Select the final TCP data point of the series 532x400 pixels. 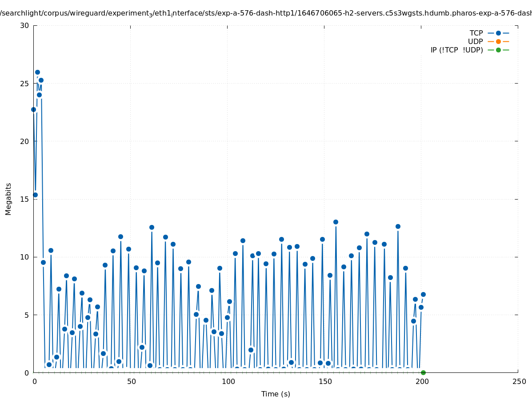[x=423, y=294]
